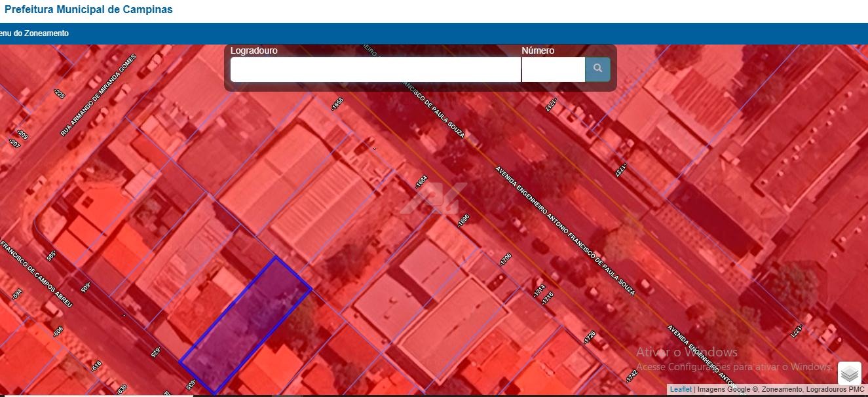Click lot number 1696 label
This screenshot has height=397, width=868.
(x=463, y=221)
